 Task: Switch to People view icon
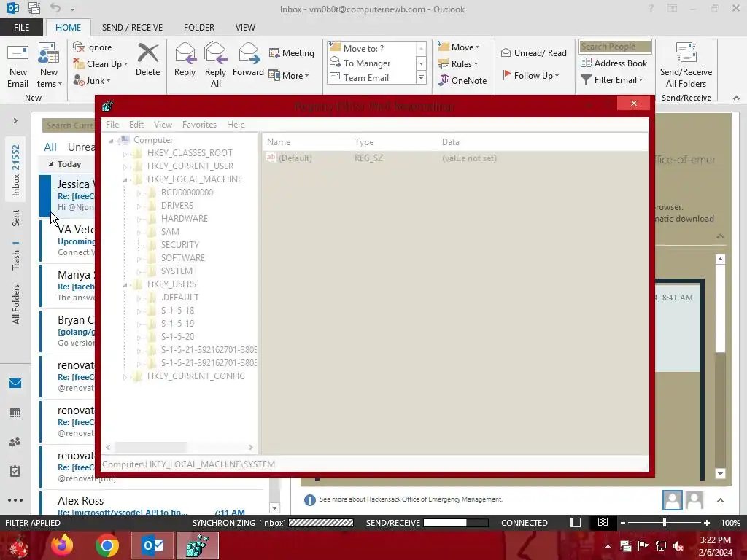click(15, 442)
